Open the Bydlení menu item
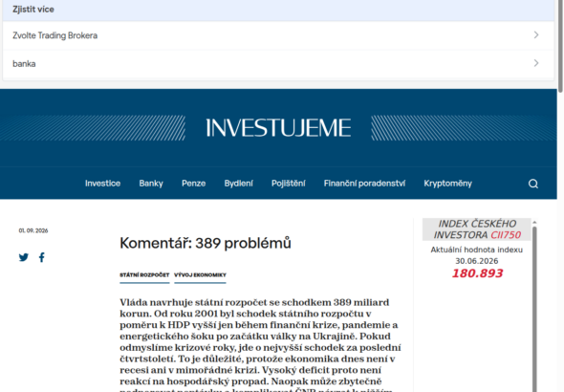Image resolution: width=564 pixels, height=392 pixels. [x=238, y=184]
